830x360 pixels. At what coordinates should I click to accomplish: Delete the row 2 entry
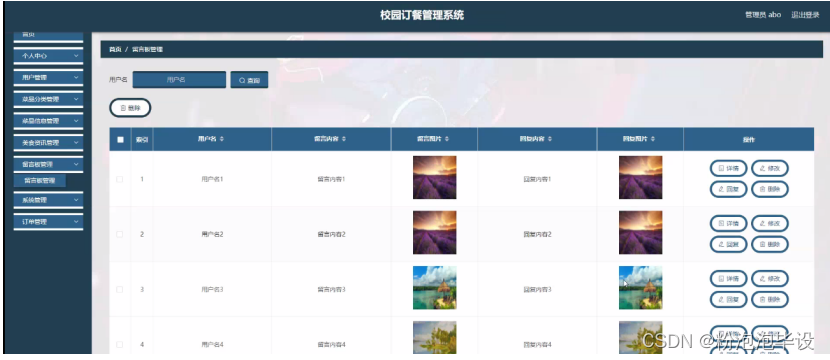tap(770, 244)
